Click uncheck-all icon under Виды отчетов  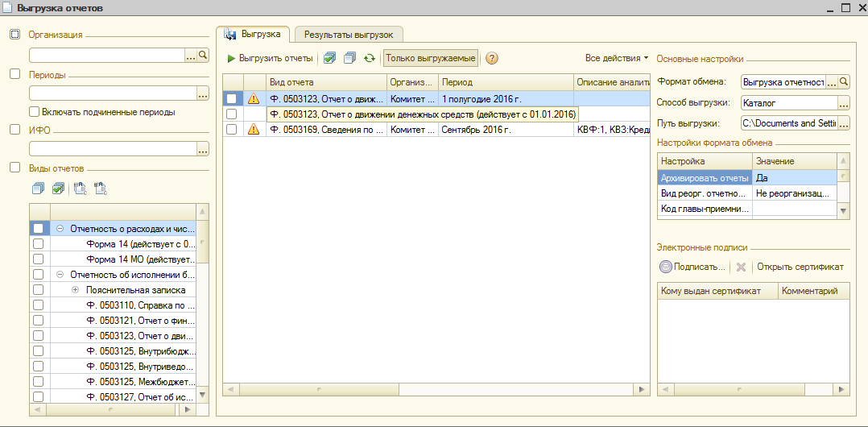tap(38, 189)
